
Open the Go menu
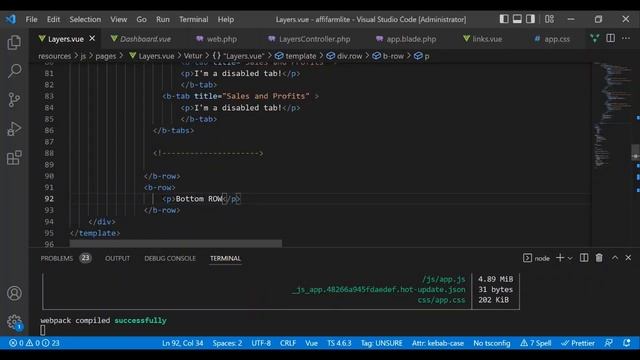[141, 19]
